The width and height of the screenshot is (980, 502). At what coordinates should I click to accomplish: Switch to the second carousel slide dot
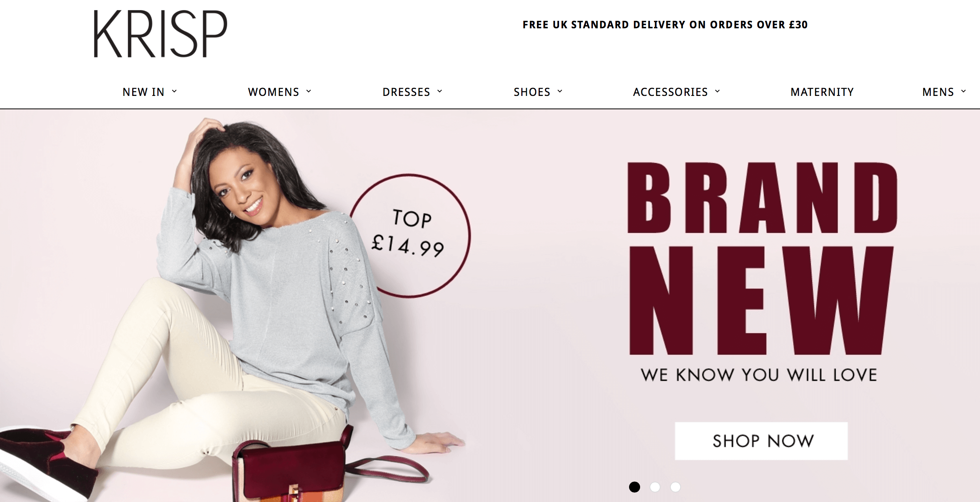(655, 487)
